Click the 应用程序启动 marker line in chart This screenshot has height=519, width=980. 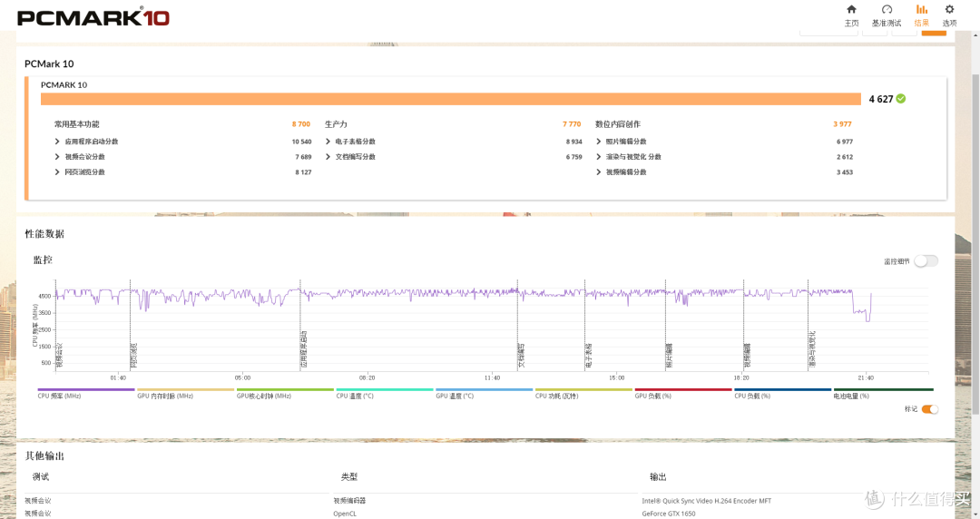pos(300,325)
